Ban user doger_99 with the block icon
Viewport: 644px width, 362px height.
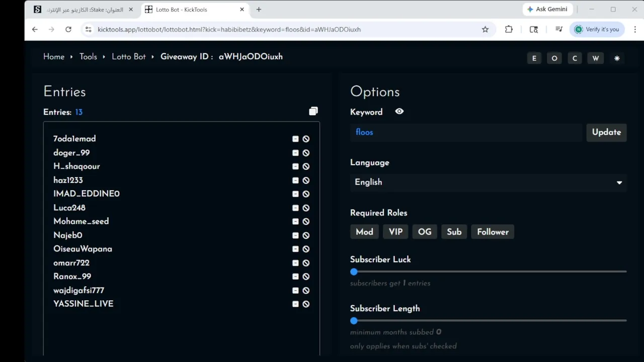click(x=306, y=153)
